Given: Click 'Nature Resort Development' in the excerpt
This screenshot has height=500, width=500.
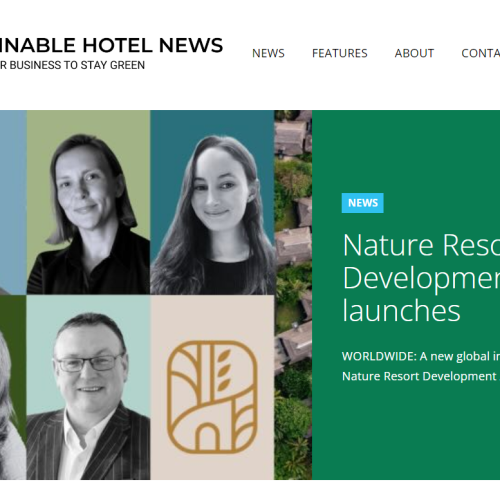Looking at the screenshot, I should [x=419, y=376].
